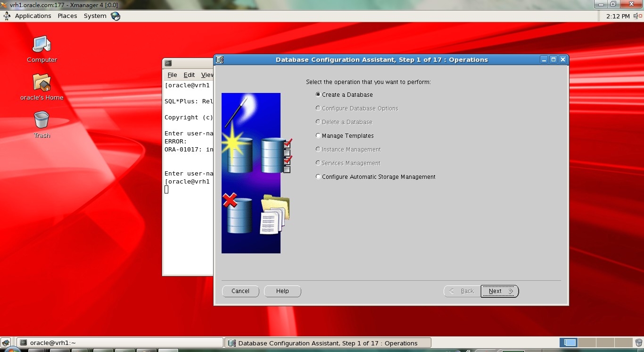The width and height of the screenshot is (644, 352).
Task: Click the Show Desktop icon in bottom panel
Action: 6,343
